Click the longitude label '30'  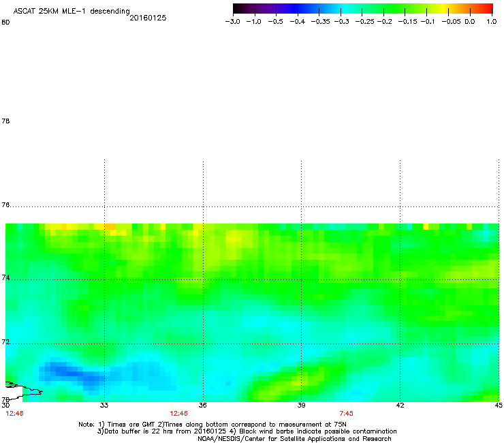pyautogui.click(x=5, y=406)
